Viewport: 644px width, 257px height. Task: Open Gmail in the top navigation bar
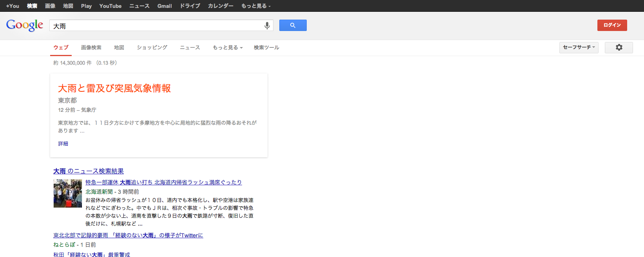[165, 6]
